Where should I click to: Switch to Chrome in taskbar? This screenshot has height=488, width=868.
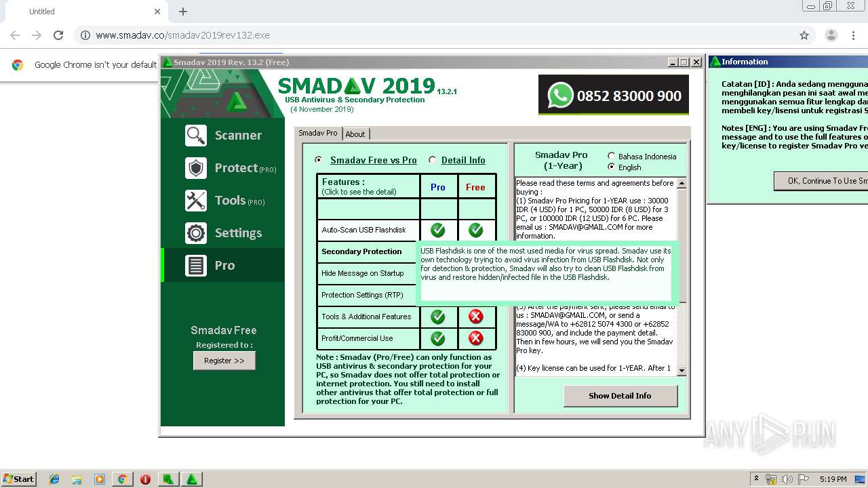[x=122, y=479]
